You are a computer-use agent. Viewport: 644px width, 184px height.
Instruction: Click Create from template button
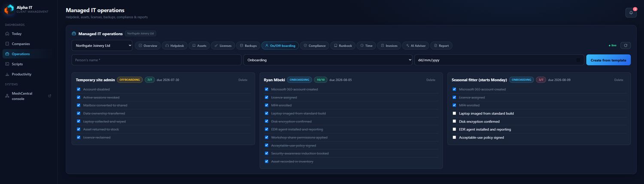point(608,60)
